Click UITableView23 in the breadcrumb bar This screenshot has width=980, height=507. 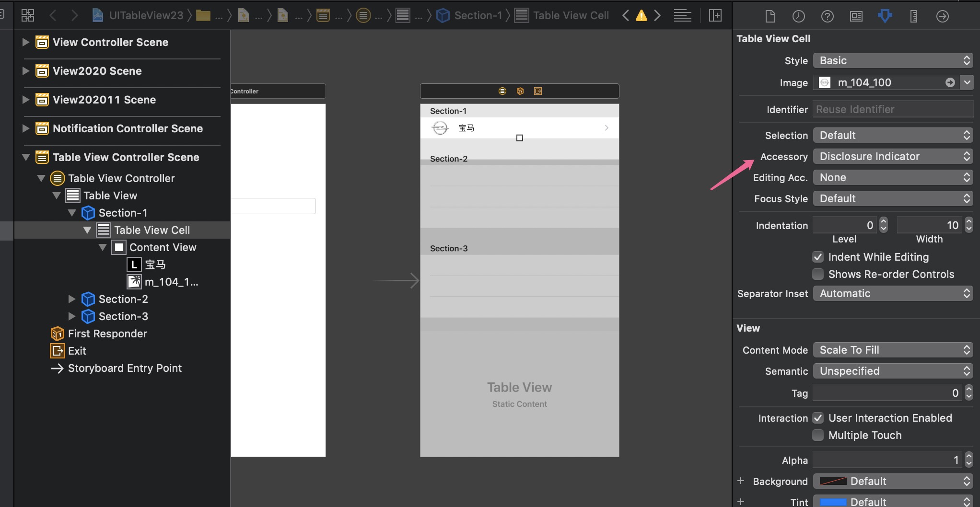click(x=144, y=15)
